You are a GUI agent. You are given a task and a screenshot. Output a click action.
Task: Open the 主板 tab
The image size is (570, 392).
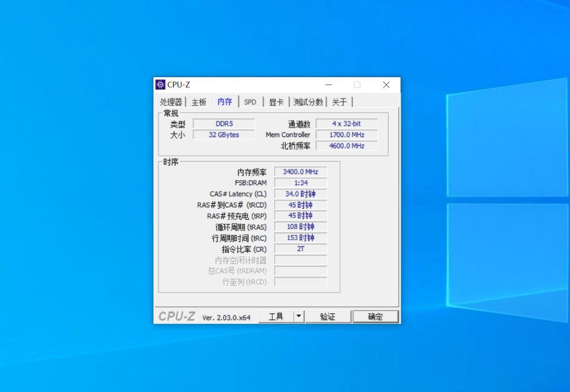coord(198,101)
